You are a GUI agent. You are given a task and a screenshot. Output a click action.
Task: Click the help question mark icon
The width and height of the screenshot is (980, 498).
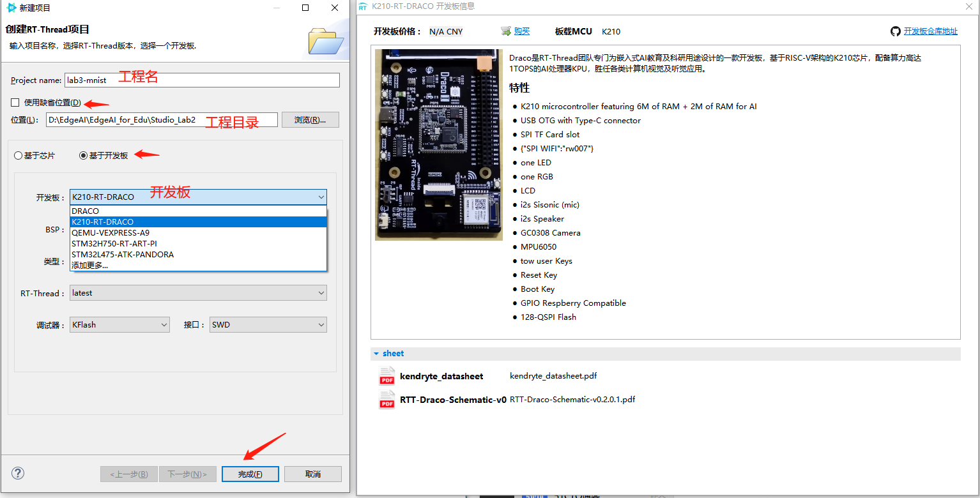click(x=18, y=473)
